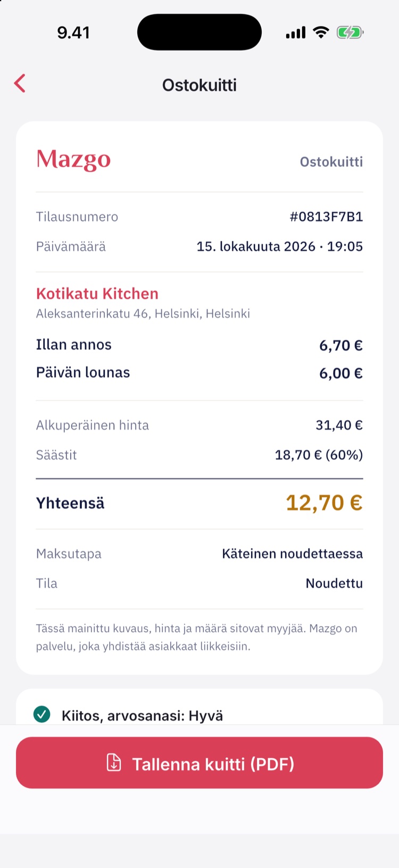Click the Ostokuitti page title
Screen dimensions: 399x868
pyautogui.click(x=199, y=85)
